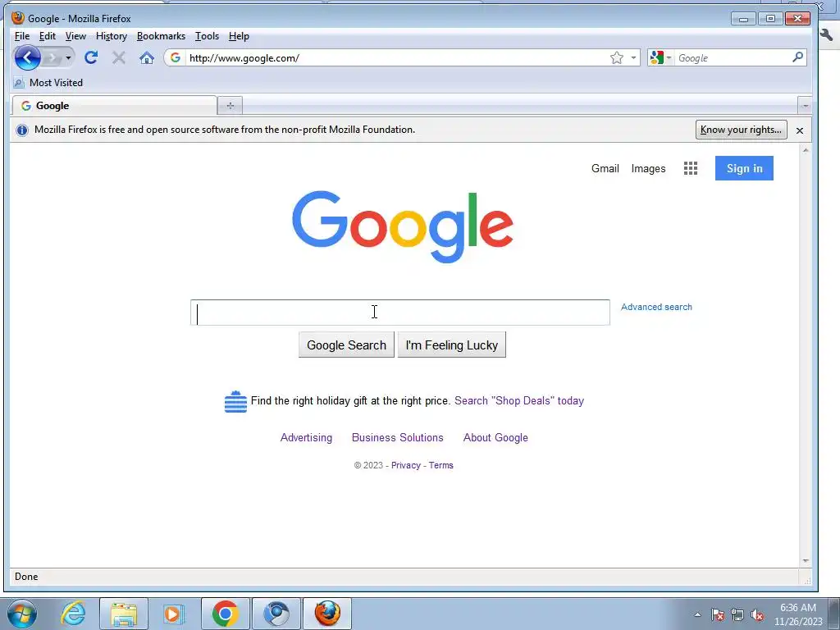Go back with the blue Back arrow
This screenshot has width=840, height=630.
[x=27, y=57]
